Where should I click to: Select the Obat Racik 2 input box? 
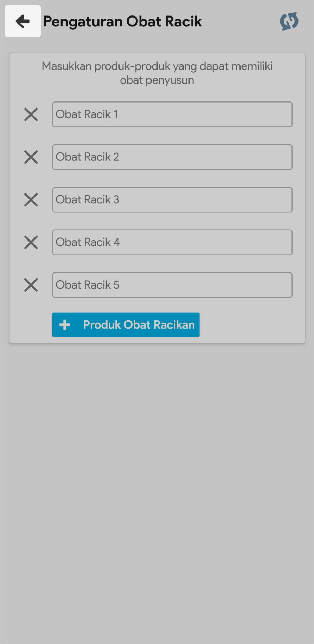(172, 157)
